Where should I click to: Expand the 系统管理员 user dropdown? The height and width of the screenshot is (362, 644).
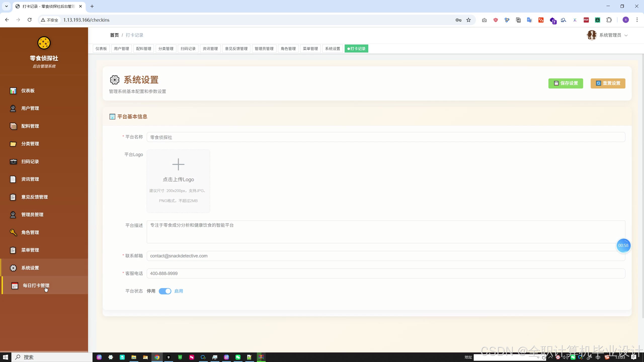(x=610, y=35)
